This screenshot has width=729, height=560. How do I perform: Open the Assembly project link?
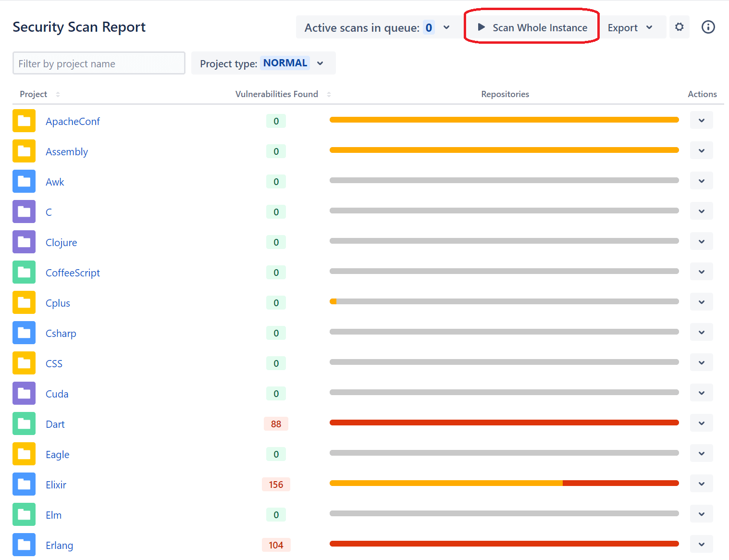(x=67, y=151)
